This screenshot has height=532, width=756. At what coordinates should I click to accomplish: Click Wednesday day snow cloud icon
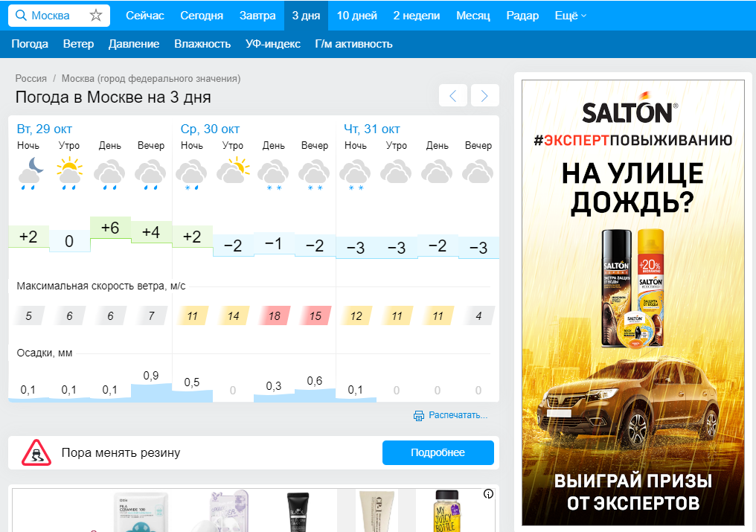click(x=273, y=175)
